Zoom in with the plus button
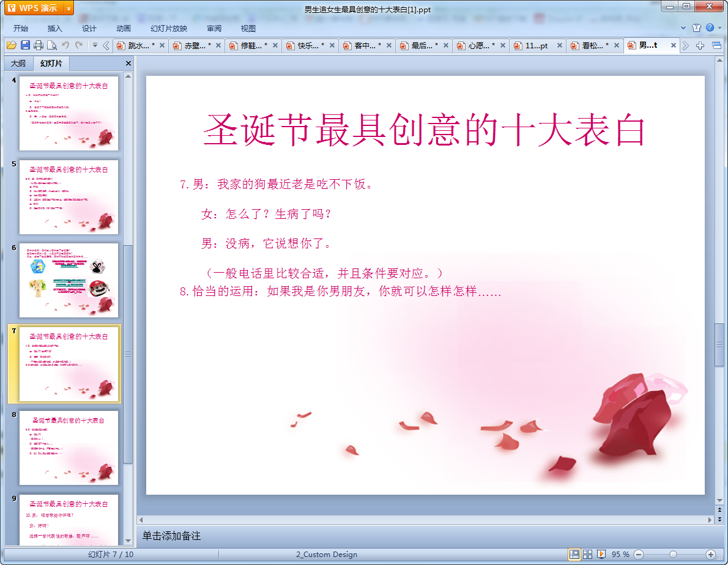The height and width of the screenshot is (565, 728). 711,555
